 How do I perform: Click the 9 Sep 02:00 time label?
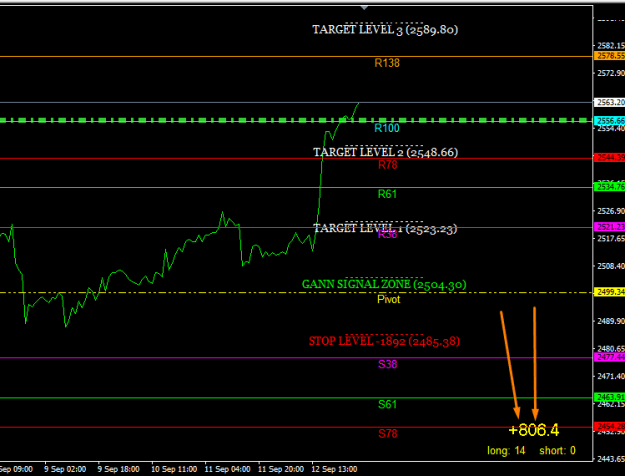tap(65, 469)
